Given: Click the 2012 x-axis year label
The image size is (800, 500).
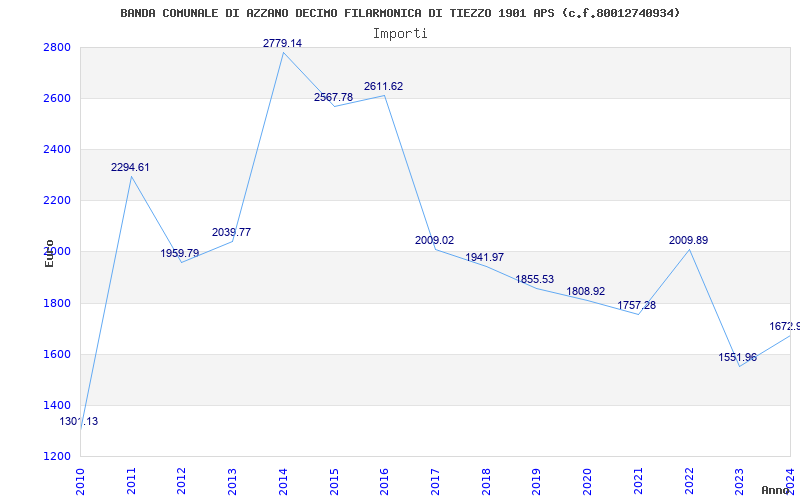Looking at the screenshot, I should [182, 482].
